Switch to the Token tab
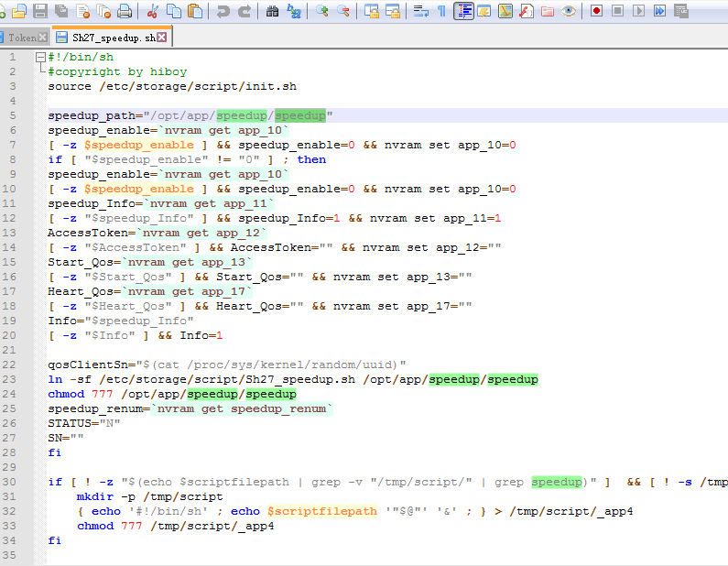This screenshot has width=728, height=566. 21,38
